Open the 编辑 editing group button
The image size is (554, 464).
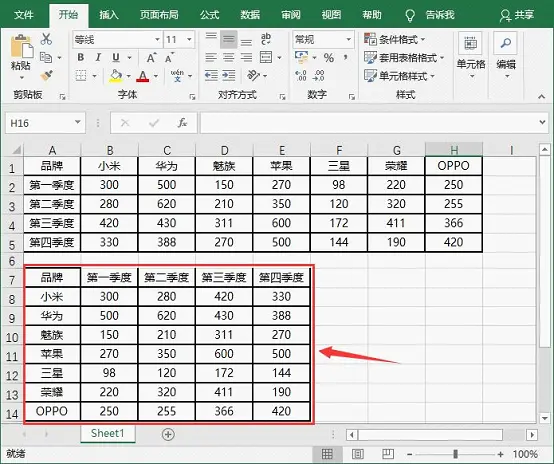[506, 55]
